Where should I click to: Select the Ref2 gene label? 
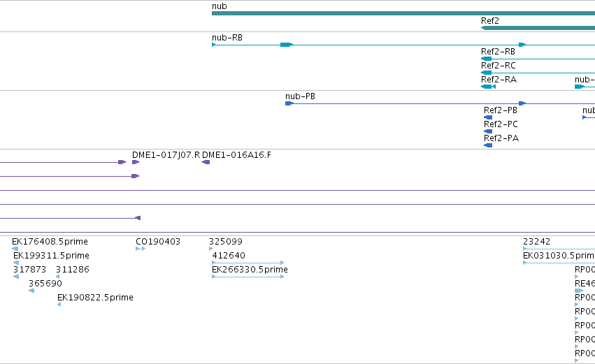pyautogui.click(x=490, y=21)
